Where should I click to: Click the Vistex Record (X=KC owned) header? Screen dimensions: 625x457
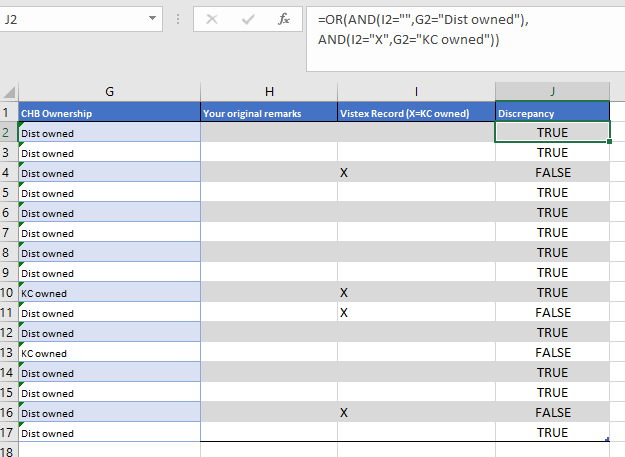click(x=416, y=112)
